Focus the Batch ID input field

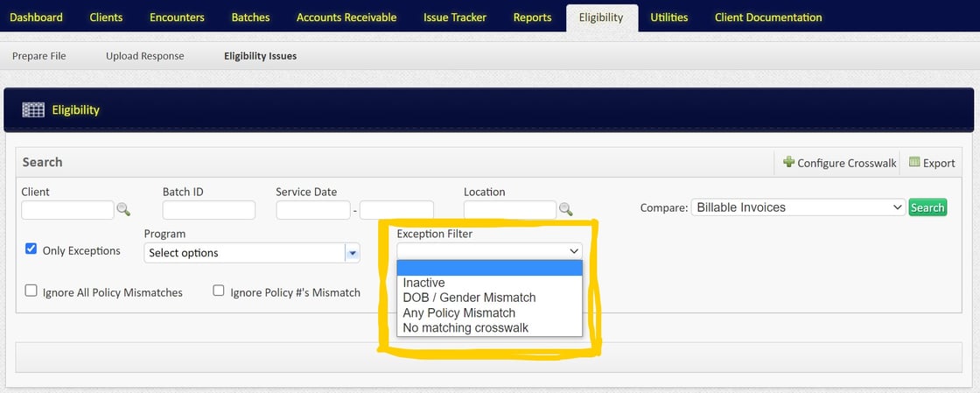pyautogui.click(x=209, y=210)
